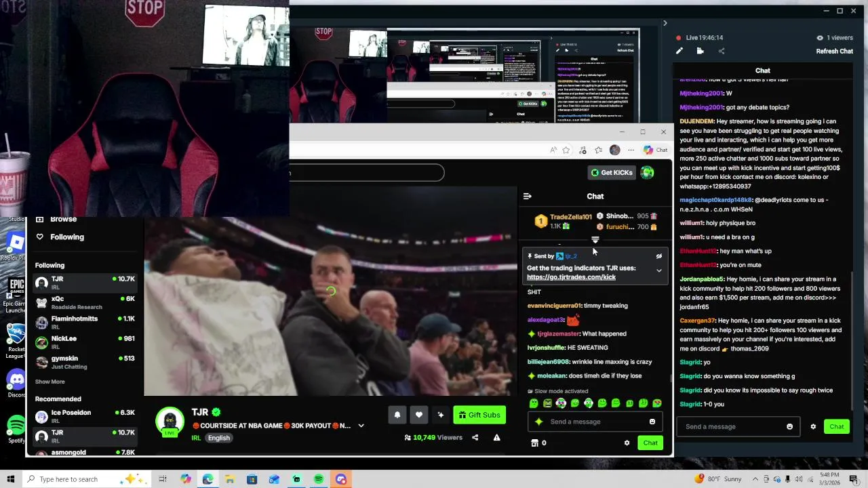This screenshot has height=488, width=868.
Task: Report the stream via warning triangle icon
Action: 496,437
